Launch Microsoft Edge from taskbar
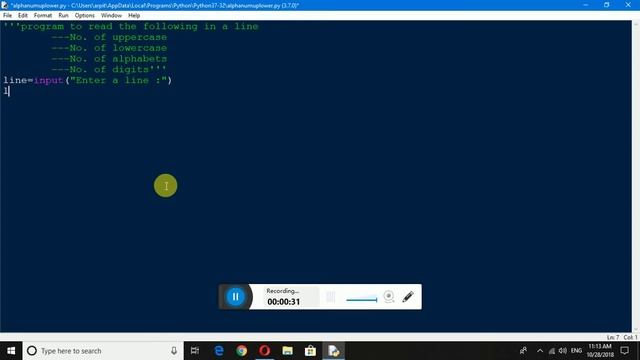Viewport: 640px width, 360px height. coord(219,351)
